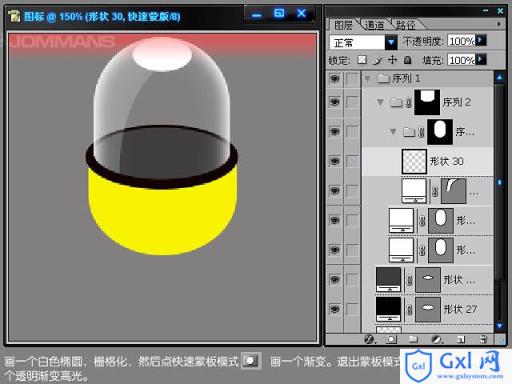This screenshot has width=512, height=384.
Task: Click link box beside 形状 27 eye
Action: click(x=352, y=309)
